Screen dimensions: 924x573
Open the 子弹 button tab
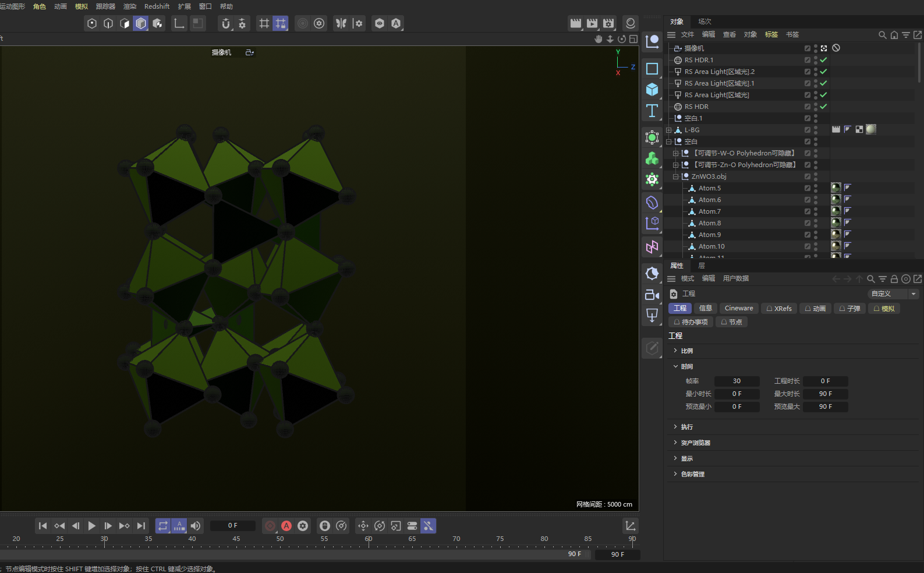[x=849, y=309]
